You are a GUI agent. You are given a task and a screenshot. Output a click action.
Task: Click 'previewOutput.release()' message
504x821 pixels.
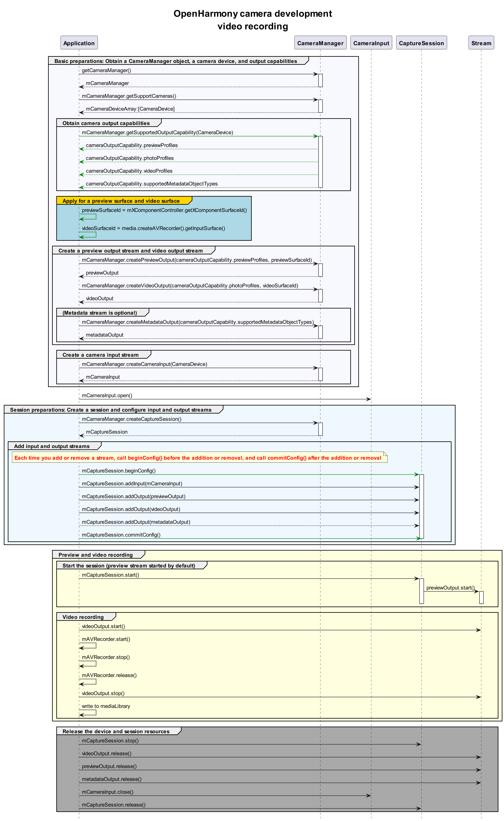tap(109, 766)
